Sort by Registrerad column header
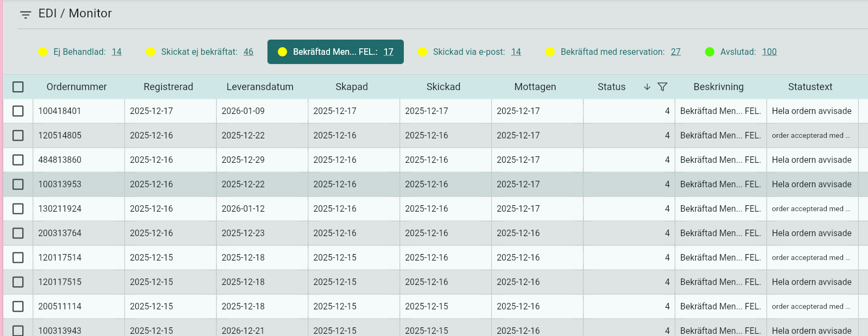The image size is (868, 336). (168, 87)
